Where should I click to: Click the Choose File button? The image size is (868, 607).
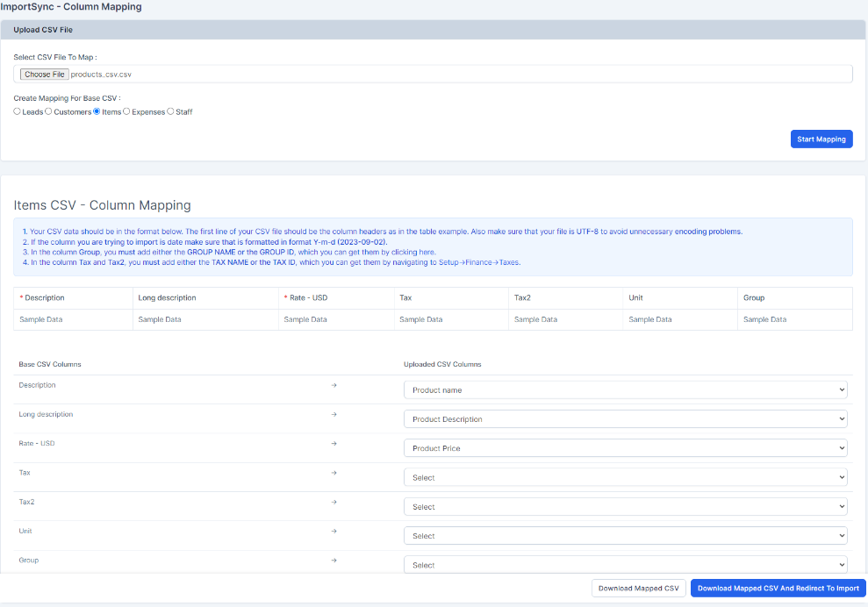(44, 75)
